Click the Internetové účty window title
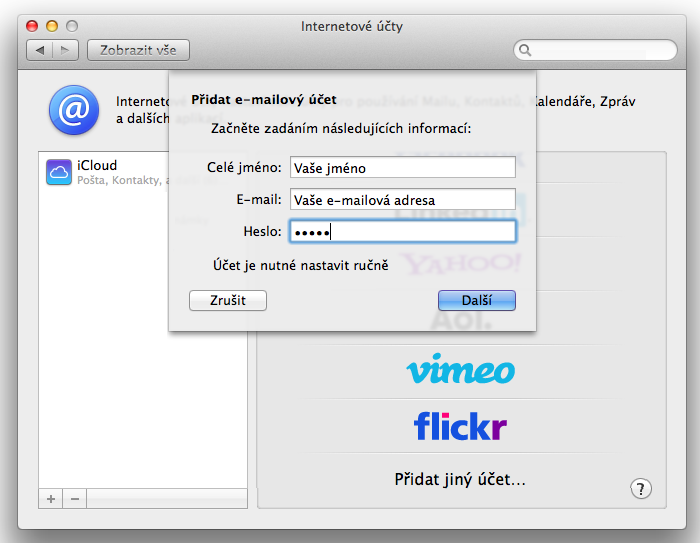 pyautogui.click(x=352, y=26)
